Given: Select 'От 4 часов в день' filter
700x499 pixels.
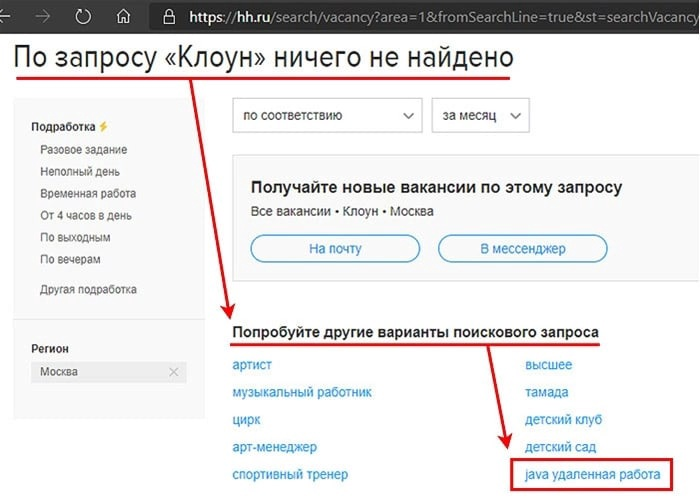Looking at the screenshot, I should coord(86,215).
